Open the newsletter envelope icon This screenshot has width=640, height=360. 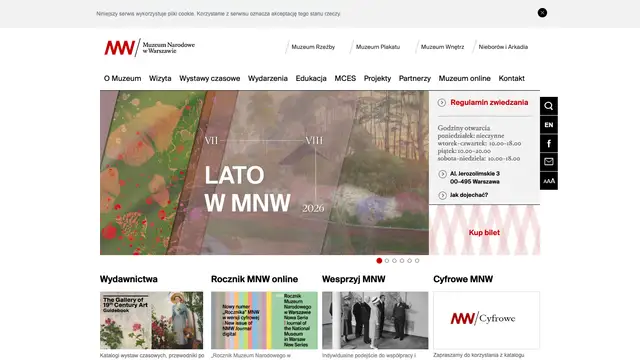click(x=549, y=162)
